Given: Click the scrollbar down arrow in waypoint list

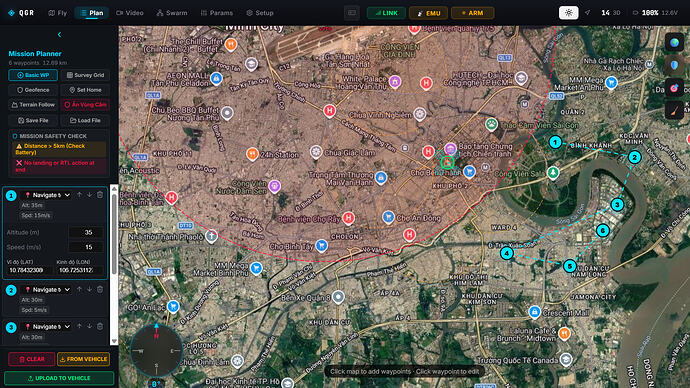Looking at the screenshot, I should point(114,341).
